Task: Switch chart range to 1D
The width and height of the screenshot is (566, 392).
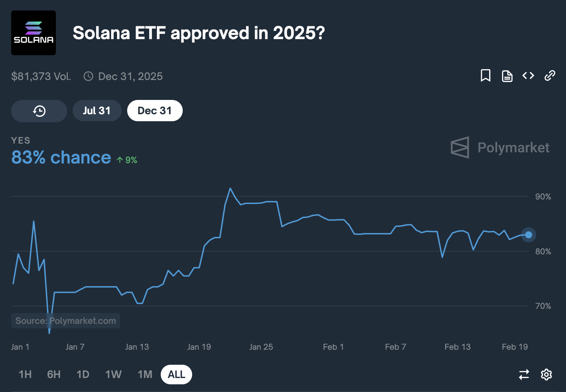Action: pyautogui.click(x=83, y=375)
